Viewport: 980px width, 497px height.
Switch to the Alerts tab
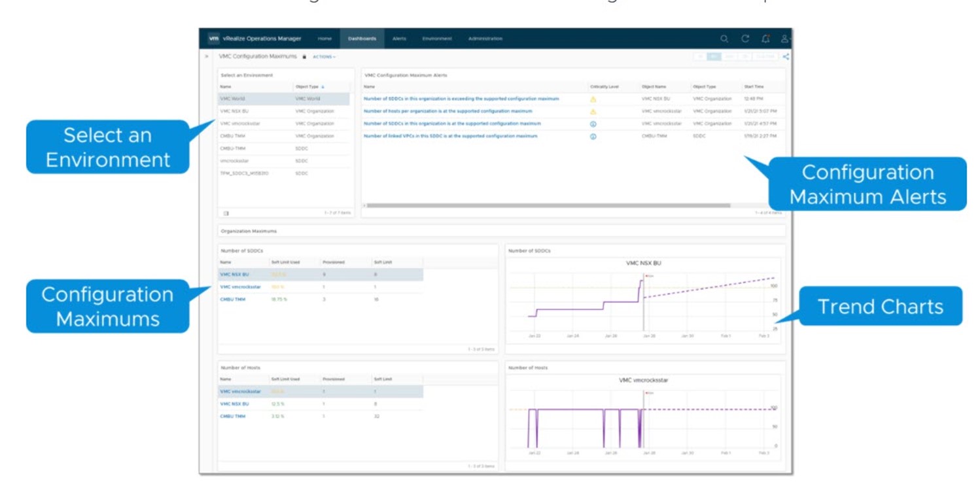click(x=399, y=39)
